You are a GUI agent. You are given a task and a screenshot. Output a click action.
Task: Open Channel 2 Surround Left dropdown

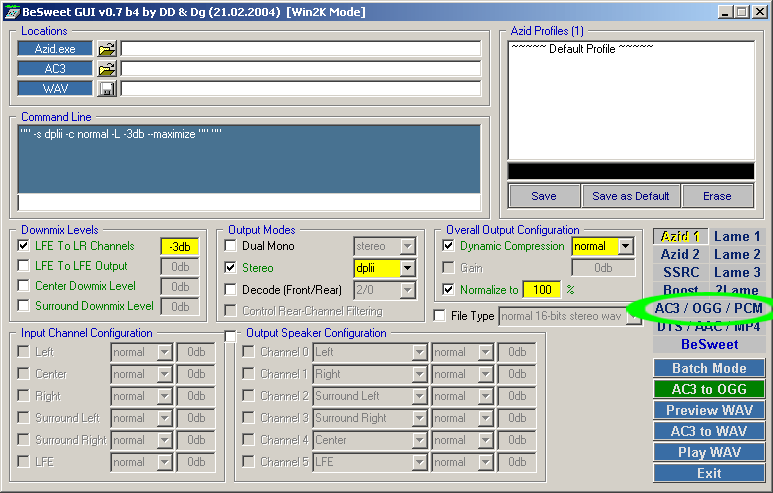coord(420,396)
